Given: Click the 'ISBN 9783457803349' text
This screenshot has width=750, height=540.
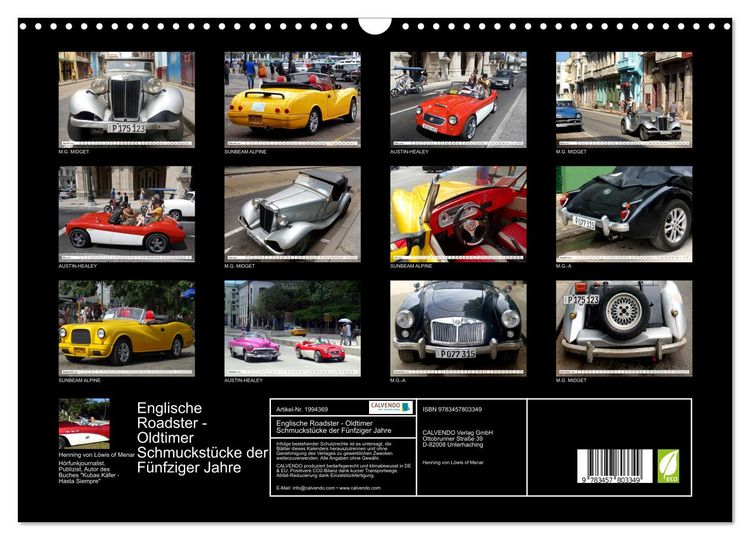Looking at the screenshot, I should (452, 409).
